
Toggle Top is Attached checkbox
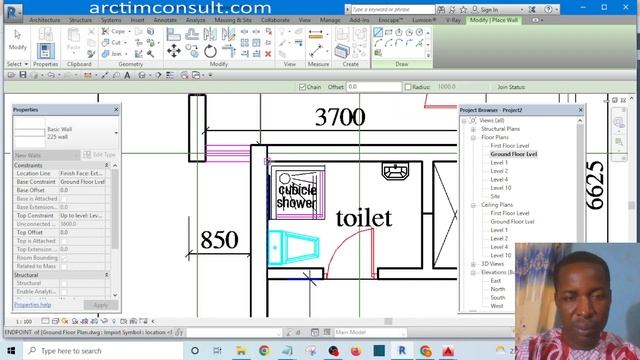(x=64, y=241)
